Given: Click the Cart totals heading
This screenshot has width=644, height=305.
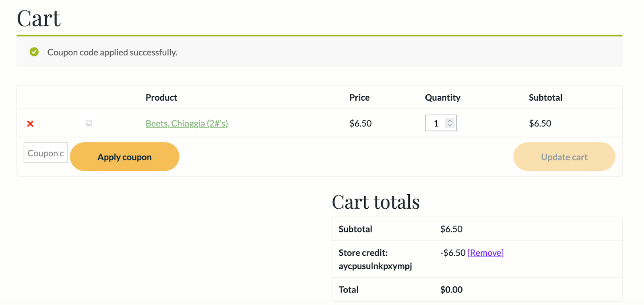Looking at the screenshot, I should pyautogui.click(x=376, y=202).
